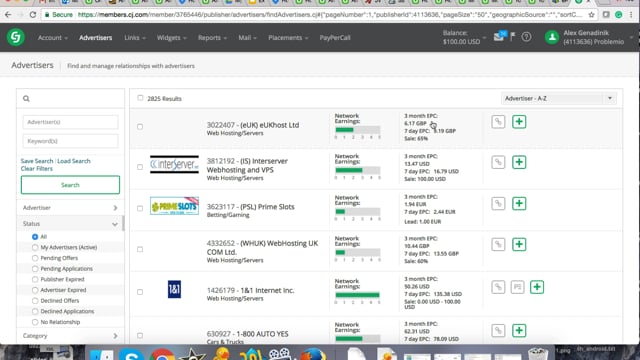Open Skype from the dock
Image resolution: width=640 pixels, height=360 pixels.
coord(131,355)
